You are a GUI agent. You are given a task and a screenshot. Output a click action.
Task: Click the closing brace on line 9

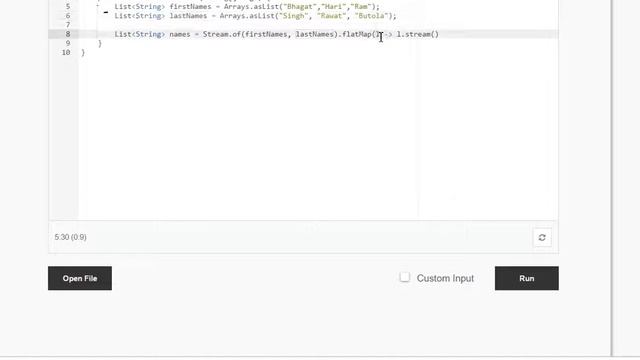[x=100, y=43]
